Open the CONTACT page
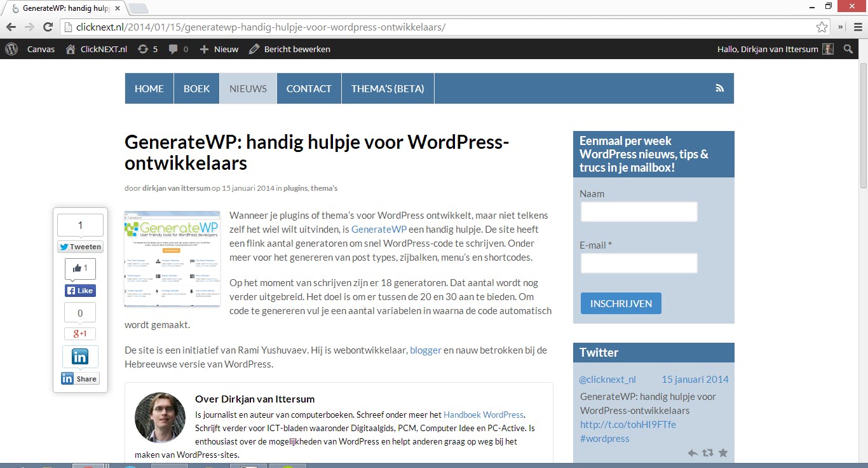 309,88
